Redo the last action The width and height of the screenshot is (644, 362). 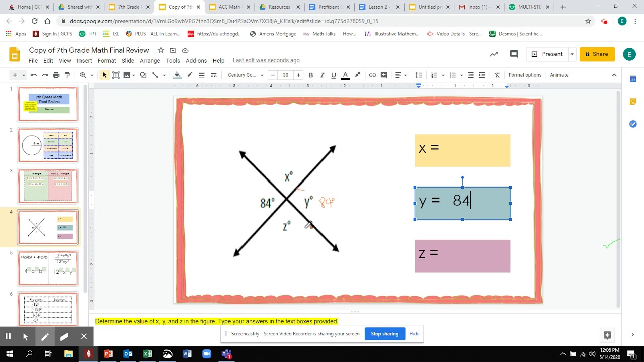point(45,75)
